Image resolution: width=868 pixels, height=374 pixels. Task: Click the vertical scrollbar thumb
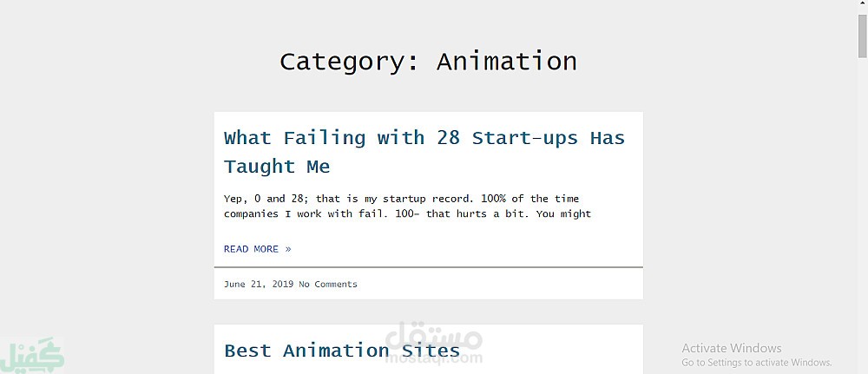tap(863, 36)
